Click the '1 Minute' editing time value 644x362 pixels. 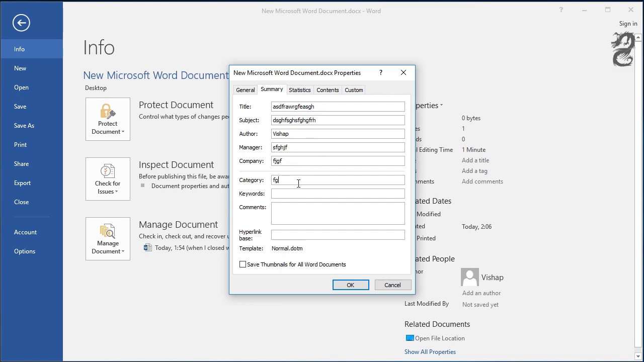[x=473, y=150]
